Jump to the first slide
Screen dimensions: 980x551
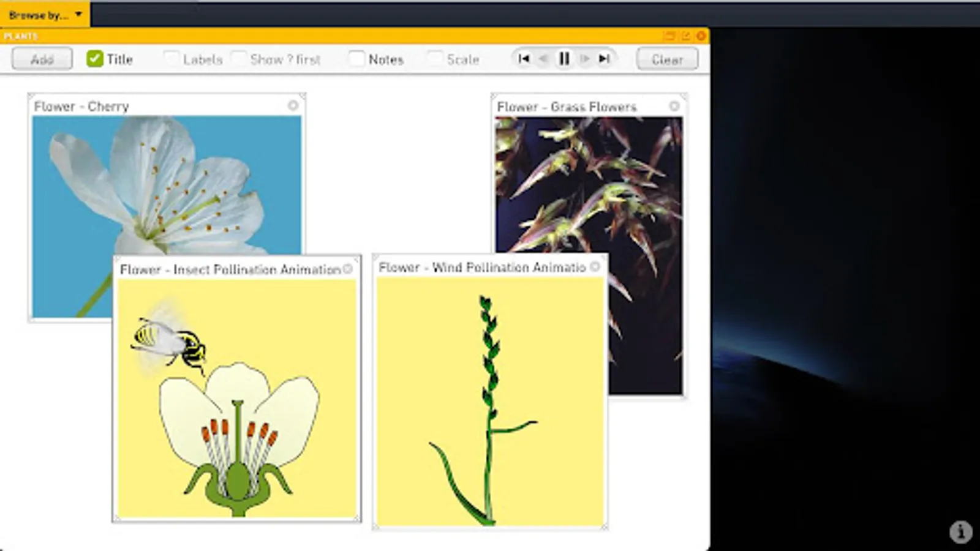[x=524, y=59]
